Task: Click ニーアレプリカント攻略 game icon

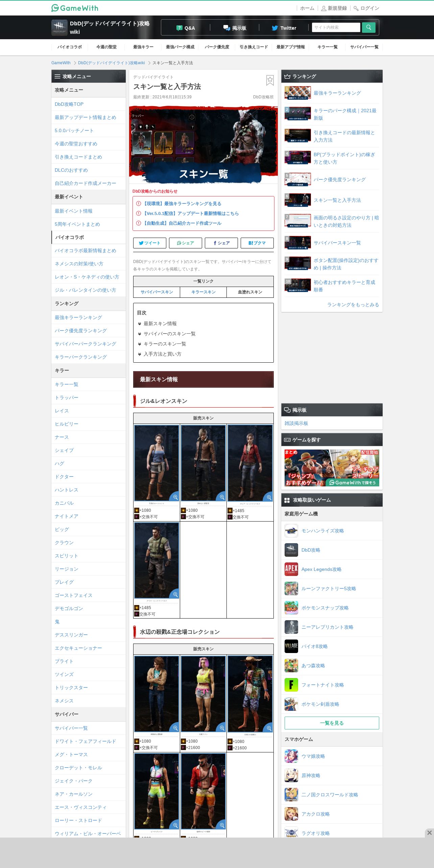Action: [x=291, y=627]
